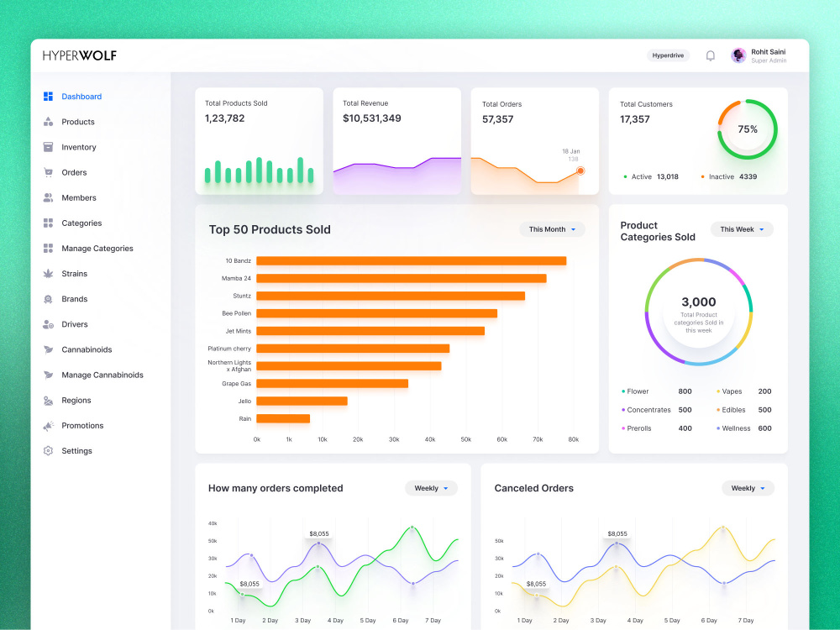Open the Total Products Sold card
The width and height of the screenshot is (840, 630).
260,141
